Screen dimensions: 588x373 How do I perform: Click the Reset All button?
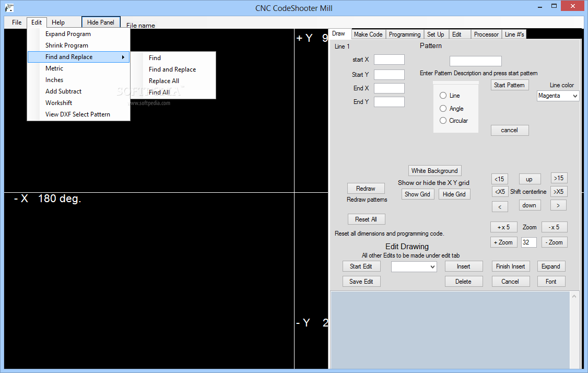pos(366,219)
